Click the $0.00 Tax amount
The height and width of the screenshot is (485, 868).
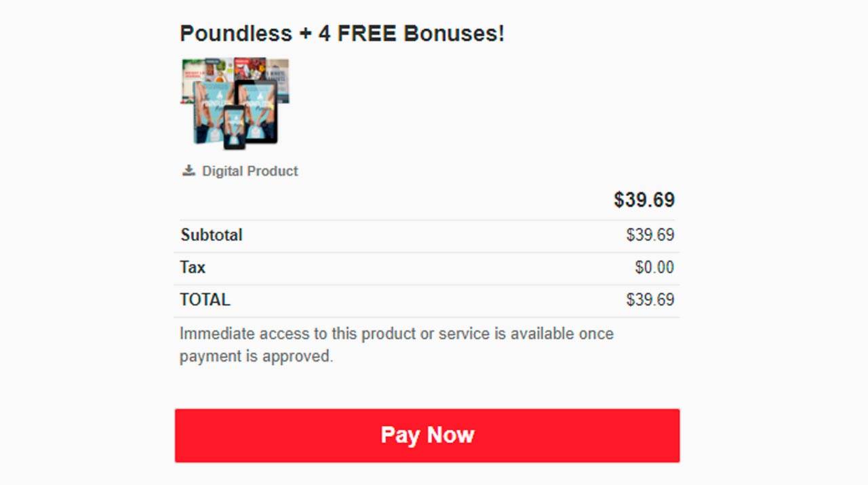654,267
